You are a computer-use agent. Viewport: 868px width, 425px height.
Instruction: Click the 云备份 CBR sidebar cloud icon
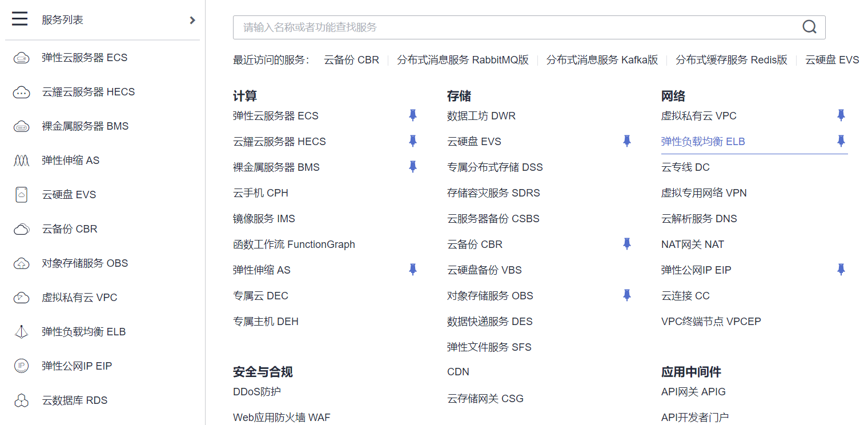click(x=21, y=229)
